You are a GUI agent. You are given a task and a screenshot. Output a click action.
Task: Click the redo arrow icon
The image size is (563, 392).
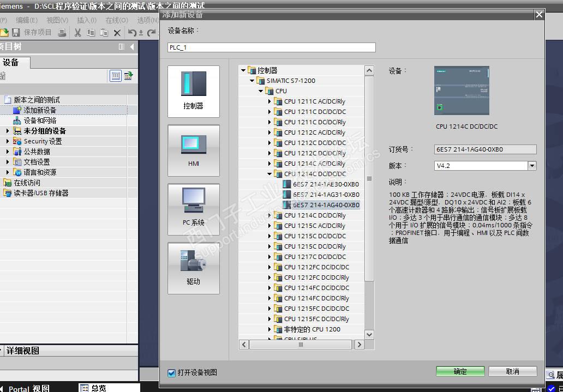pyautogui.click(x=152, y=33)
